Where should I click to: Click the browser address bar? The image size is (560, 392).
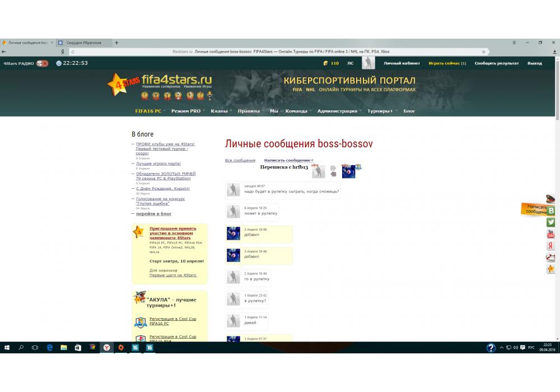click(x=280, y=52)
